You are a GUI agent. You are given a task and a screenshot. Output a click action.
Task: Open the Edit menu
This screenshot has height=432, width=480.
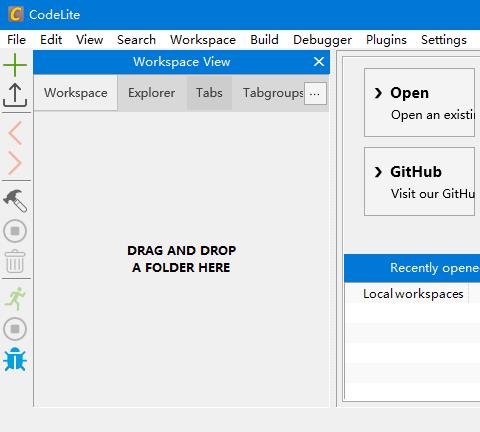click(51, 40)
